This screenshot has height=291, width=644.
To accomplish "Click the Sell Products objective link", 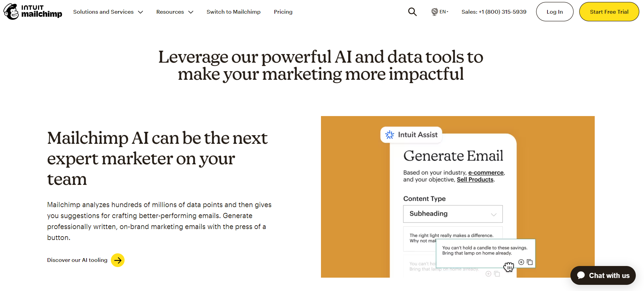I will [x=475, y=180].
